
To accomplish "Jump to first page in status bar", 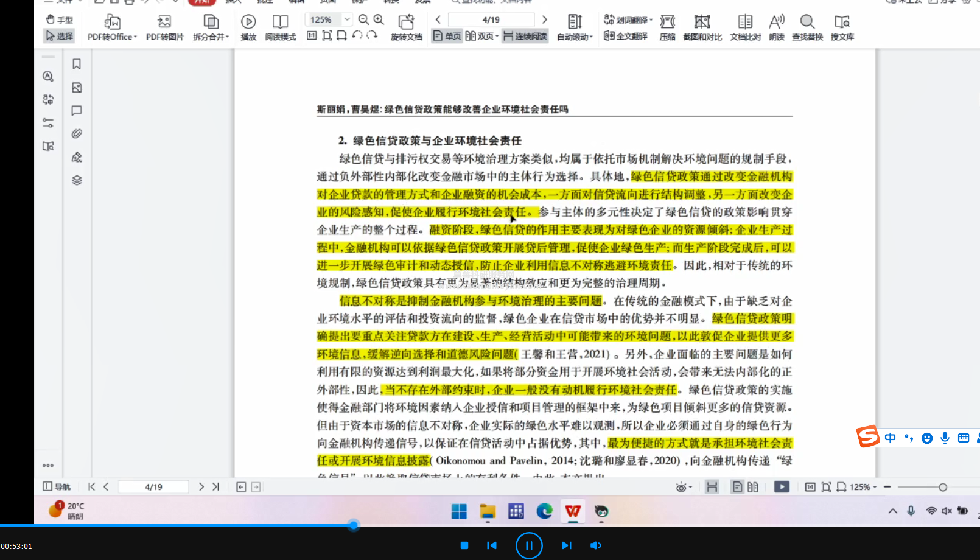I will (x=91, y=487).
